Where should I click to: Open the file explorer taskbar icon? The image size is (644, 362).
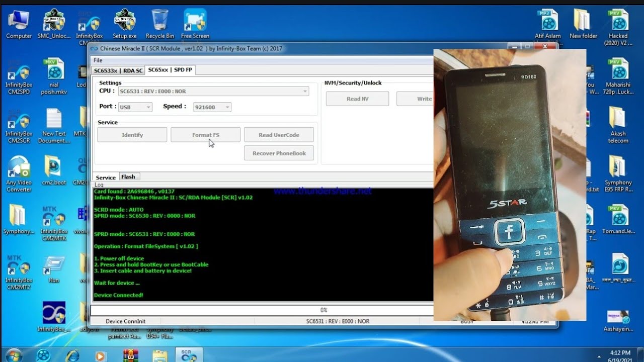pos(160,355)
